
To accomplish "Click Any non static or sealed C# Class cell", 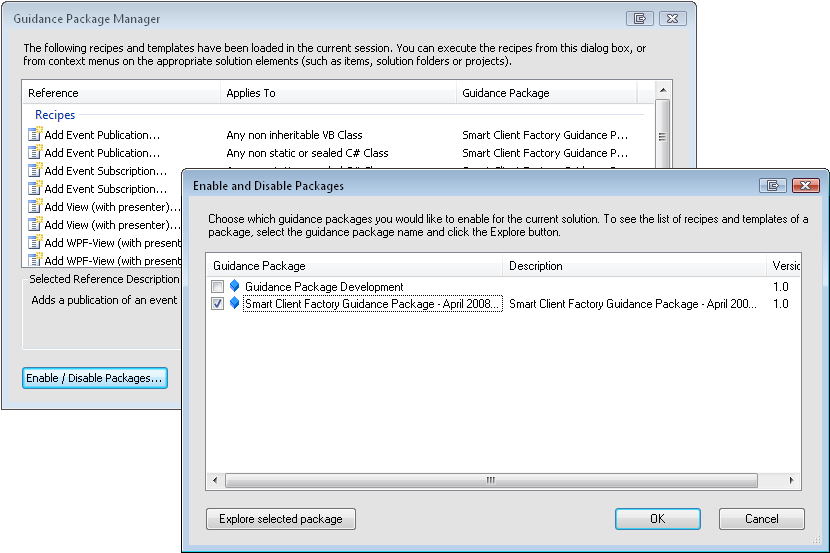I will coord(307,153).
